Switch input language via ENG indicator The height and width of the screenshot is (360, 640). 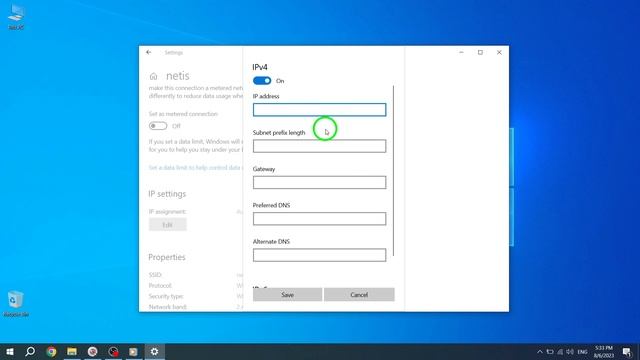[x=582, y=352]
